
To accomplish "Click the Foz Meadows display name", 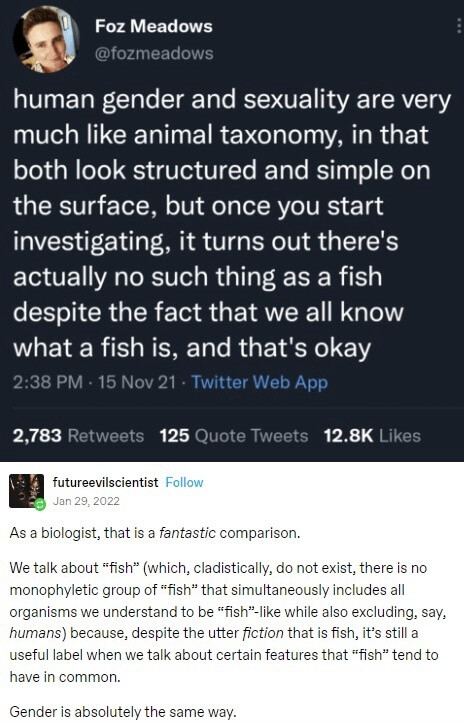I will pyautogui.click(x=153, y=26).
